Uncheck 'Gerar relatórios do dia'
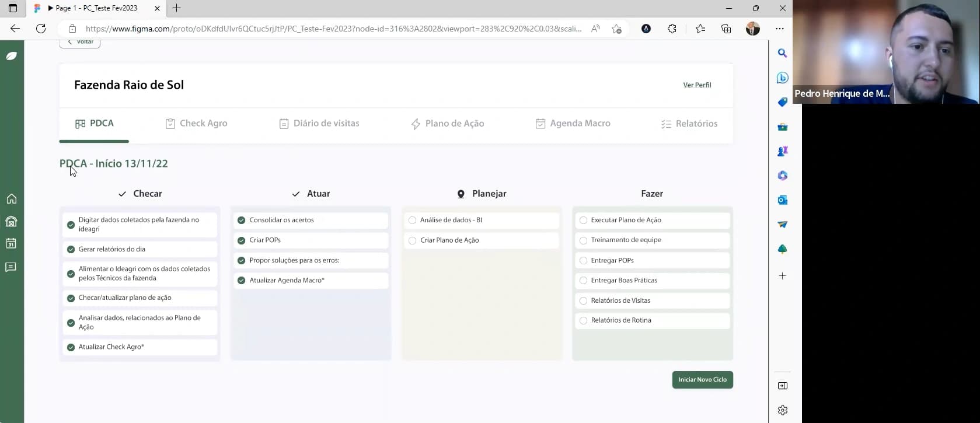 tap(71, 249)
